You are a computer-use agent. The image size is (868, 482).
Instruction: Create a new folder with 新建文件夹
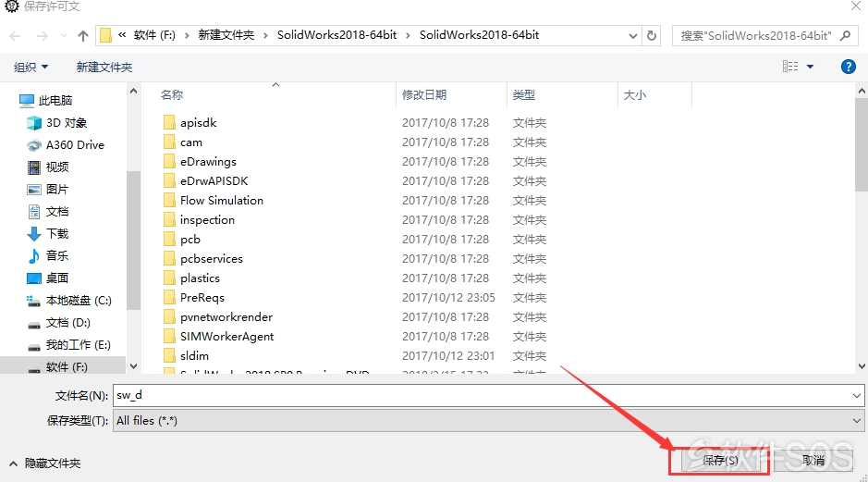coord(104,67)
